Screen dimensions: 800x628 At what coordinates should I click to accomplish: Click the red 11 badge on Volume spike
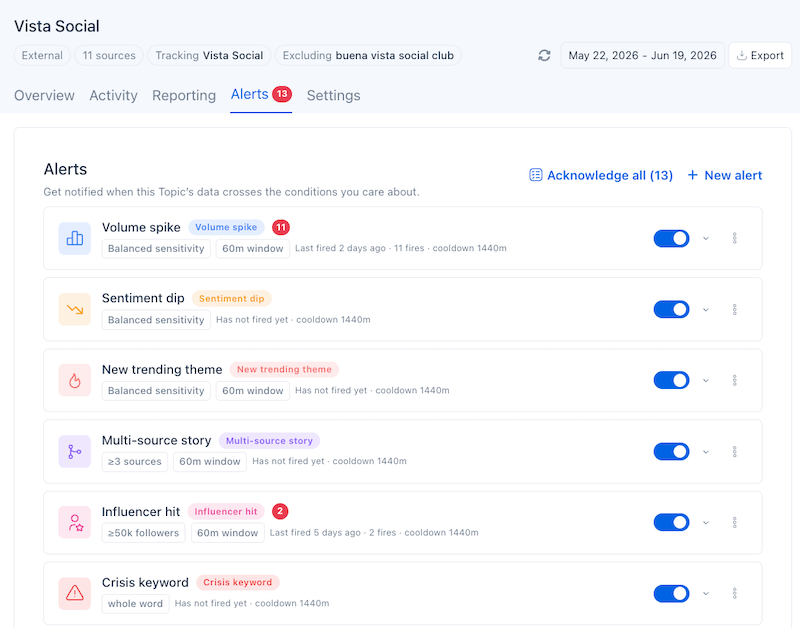point(281,227)
